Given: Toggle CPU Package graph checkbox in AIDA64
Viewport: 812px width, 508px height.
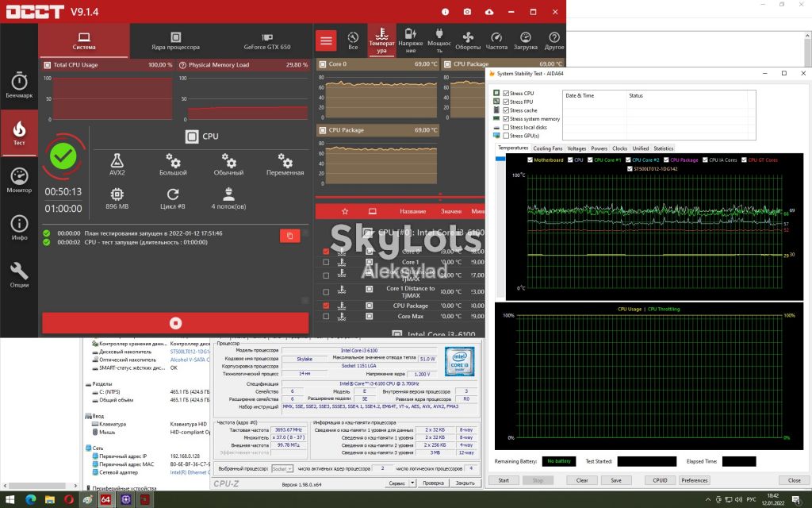Looking at the screenshot, I should (666, 160).
